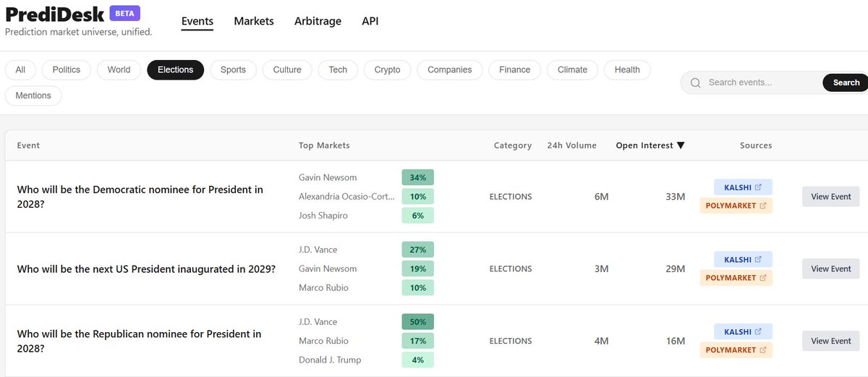Select the Mentions category filter
The image size is (868, 377).
pos(33,96)
